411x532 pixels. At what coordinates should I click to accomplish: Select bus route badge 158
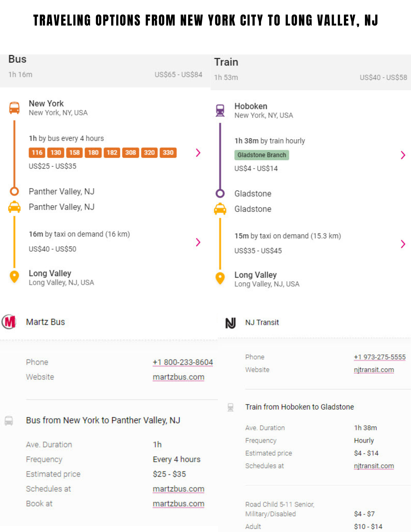coord(74,153)
